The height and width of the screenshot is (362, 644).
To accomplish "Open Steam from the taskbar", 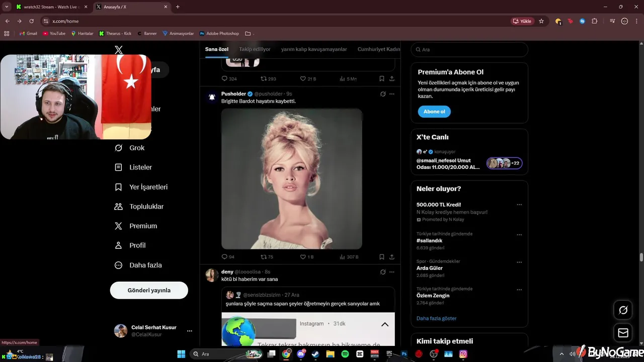I will pyautogui.click(x=315, y=354).
